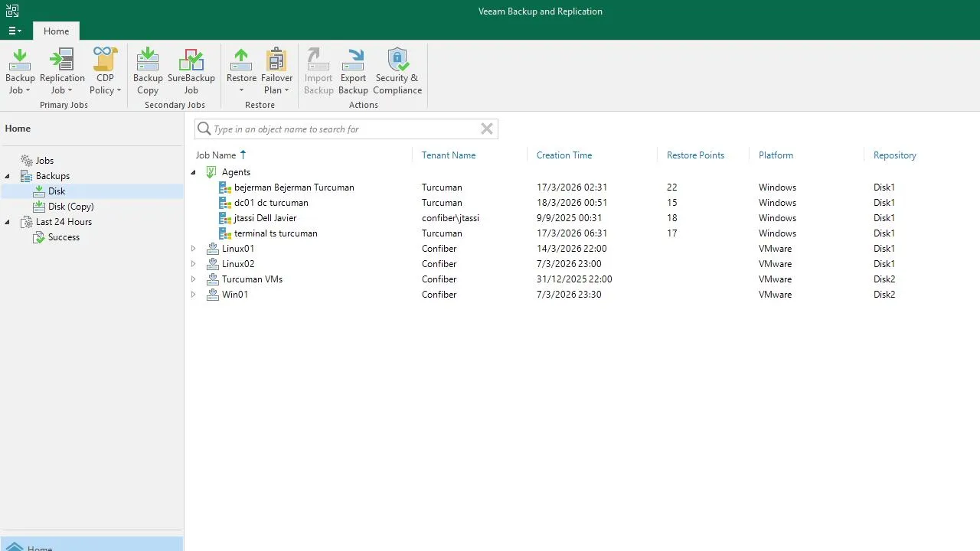Click the Turcuman VMs job icon
980x551 pixels.
tap(213, 279)
